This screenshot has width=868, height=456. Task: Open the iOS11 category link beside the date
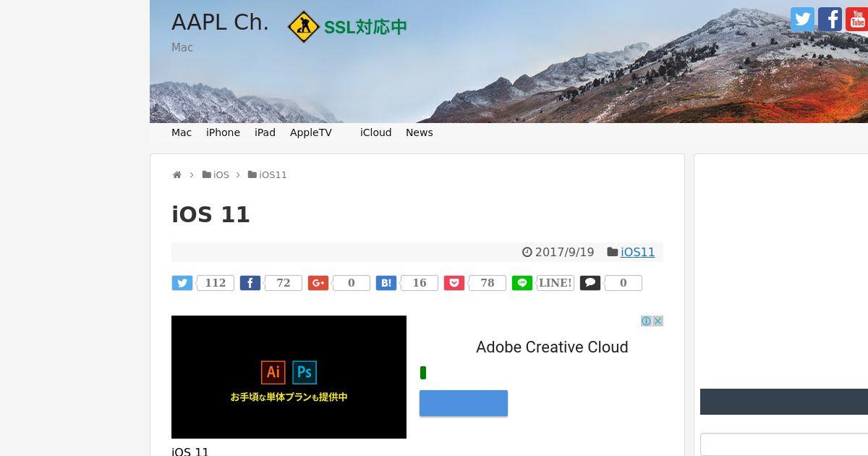(x=638, y=252)
